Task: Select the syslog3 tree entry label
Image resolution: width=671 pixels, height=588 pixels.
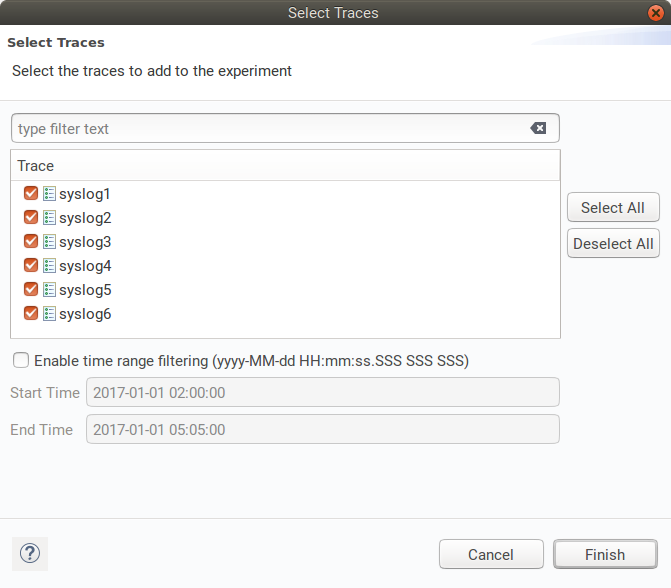Action: pyautogui.click(x=85, y=242)
